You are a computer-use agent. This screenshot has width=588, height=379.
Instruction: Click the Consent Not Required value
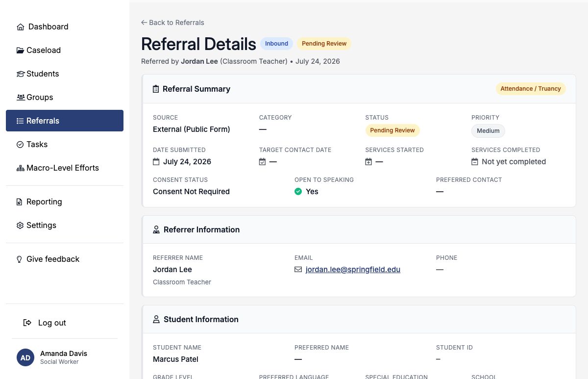tap(191, 192)
